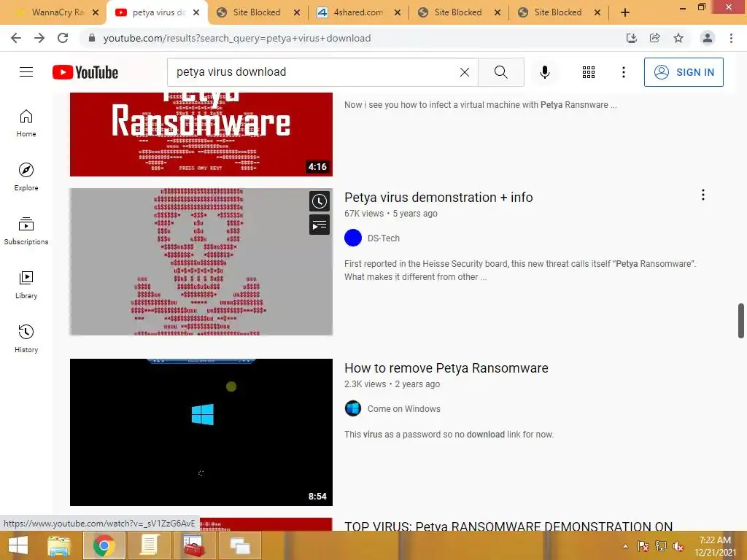
Task: Bookmark this page with the star
Action: point(678,38)
